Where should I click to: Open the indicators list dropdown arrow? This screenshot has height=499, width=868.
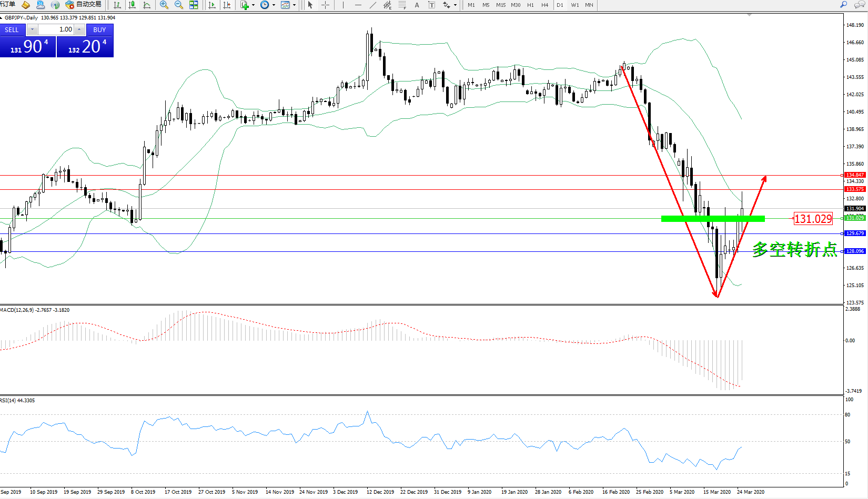point(254,5)
